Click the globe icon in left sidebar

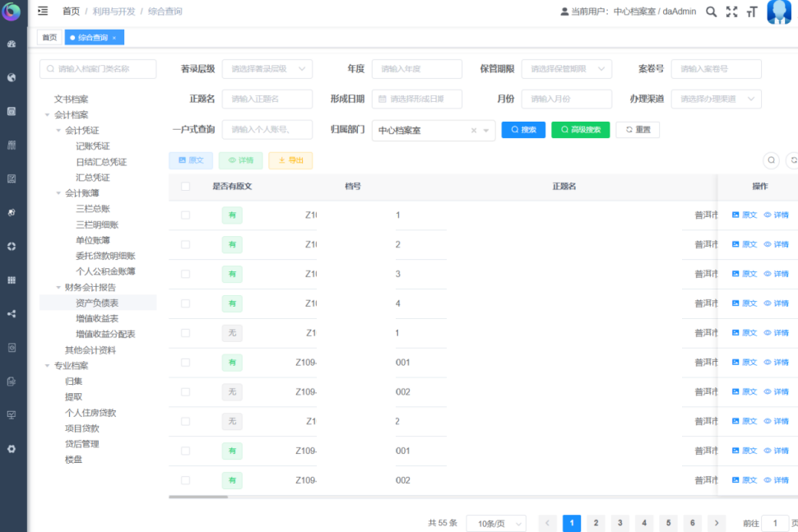(12, 78)
